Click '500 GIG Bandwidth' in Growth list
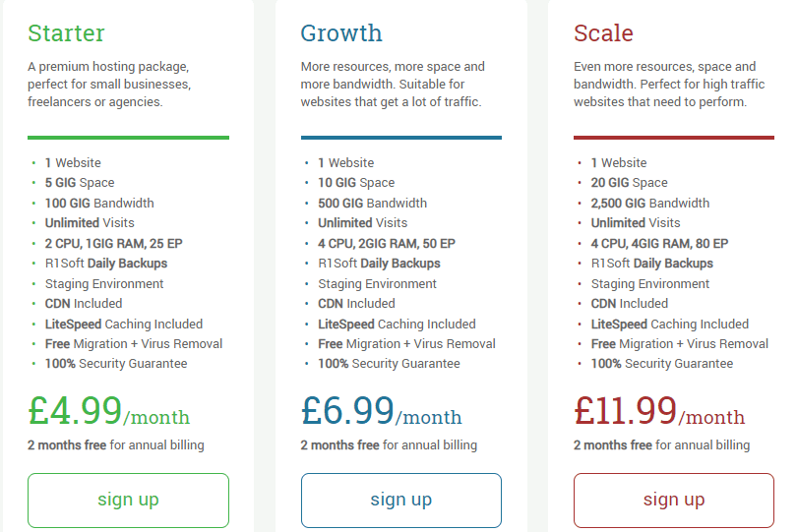Image resolution: width=797 pixels, height=532 pixels. 372,203
